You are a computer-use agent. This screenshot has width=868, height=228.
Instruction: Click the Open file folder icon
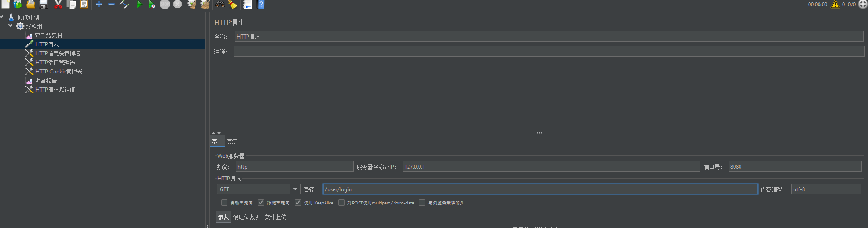coord(30,4)
